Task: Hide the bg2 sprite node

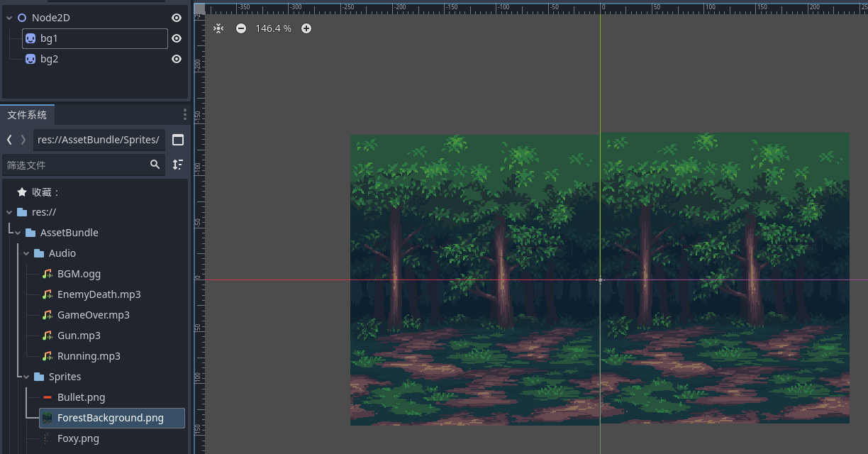Action: [x=177, y=59]
